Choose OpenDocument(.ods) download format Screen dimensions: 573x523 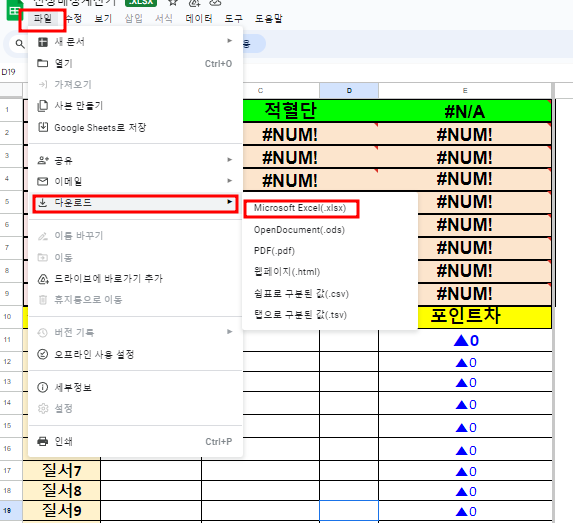pos(299,230)
